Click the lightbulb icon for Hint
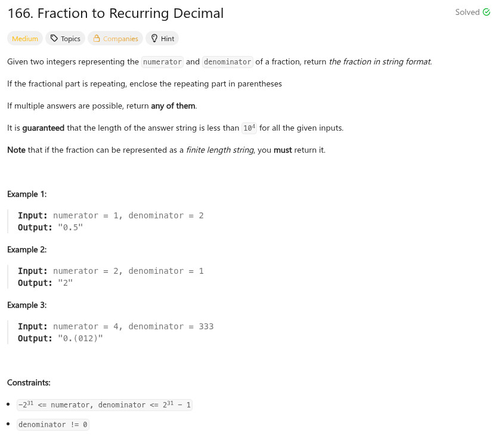499x448 pixels. click(154, 39)
